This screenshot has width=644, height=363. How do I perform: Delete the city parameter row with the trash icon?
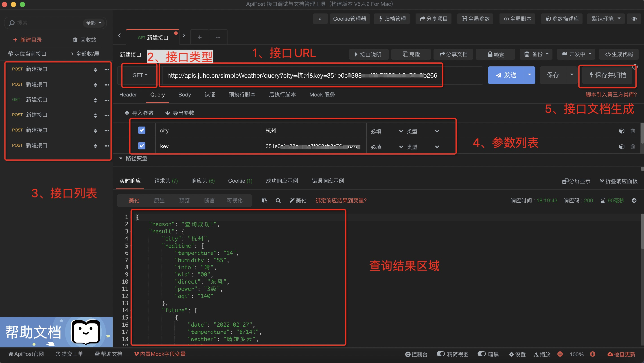633,131
